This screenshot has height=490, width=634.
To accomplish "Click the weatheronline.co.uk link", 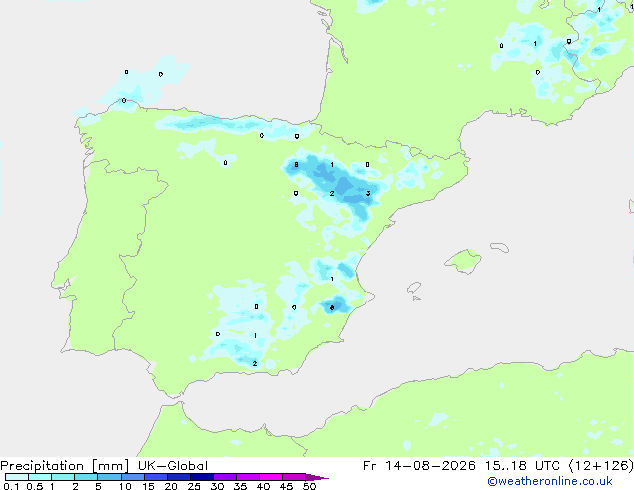I will click(550, 482).
